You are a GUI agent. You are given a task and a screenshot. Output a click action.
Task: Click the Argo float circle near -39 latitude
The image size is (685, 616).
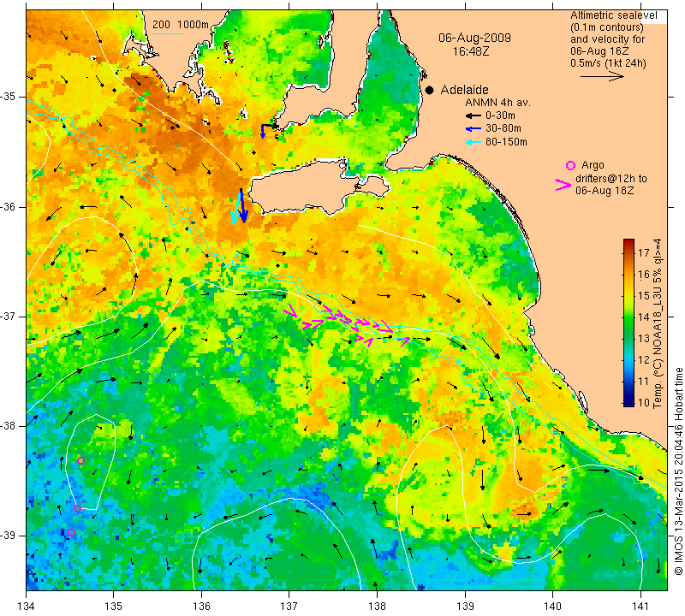[72, 533]
